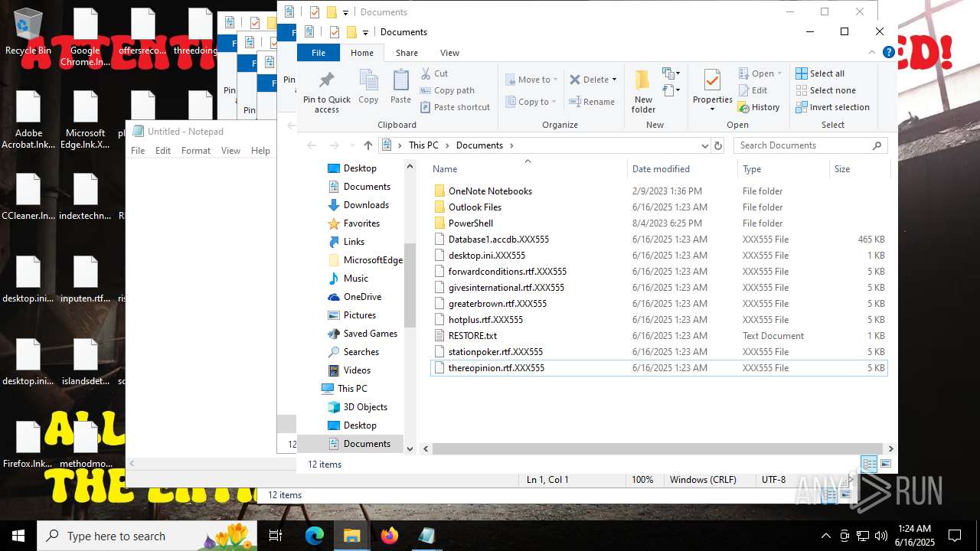980x551 pixels.
Task: Click Rename in Organize group
Action: (x=592, y=102)
